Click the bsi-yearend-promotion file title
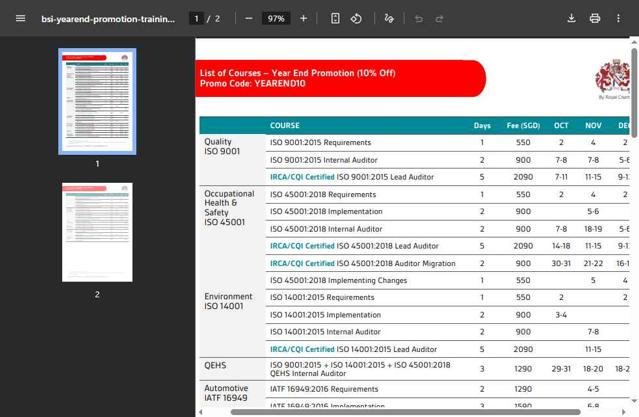Image resolution: width=639 pixels, height=417 pixels. click(108, 19)
